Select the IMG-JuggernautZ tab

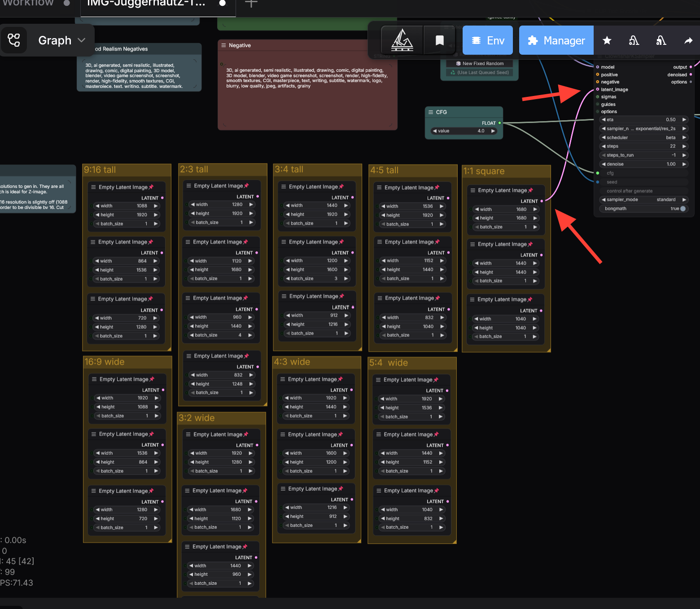[x=146, y=3]
